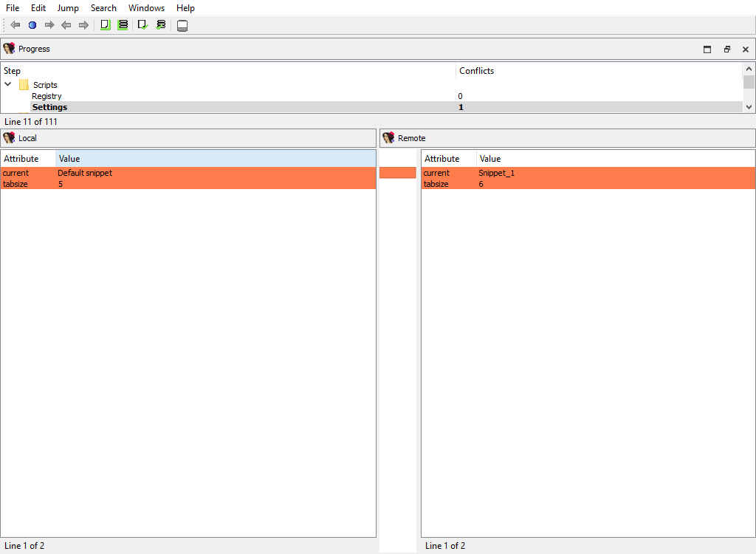Click the gray right arrow beside the blue circle
This screenshot has width=756, height=554.
coord(49,25)
